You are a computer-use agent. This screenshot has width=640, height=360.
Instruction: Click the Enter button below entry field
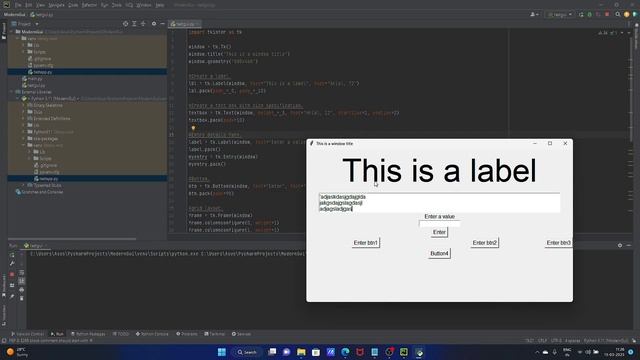click(439, 232)
